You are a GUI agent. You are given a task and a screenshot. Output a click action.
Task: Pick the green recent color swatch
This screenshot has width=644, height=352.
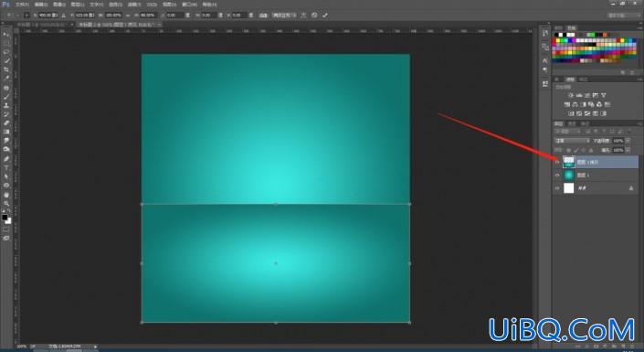coord(591,35)
